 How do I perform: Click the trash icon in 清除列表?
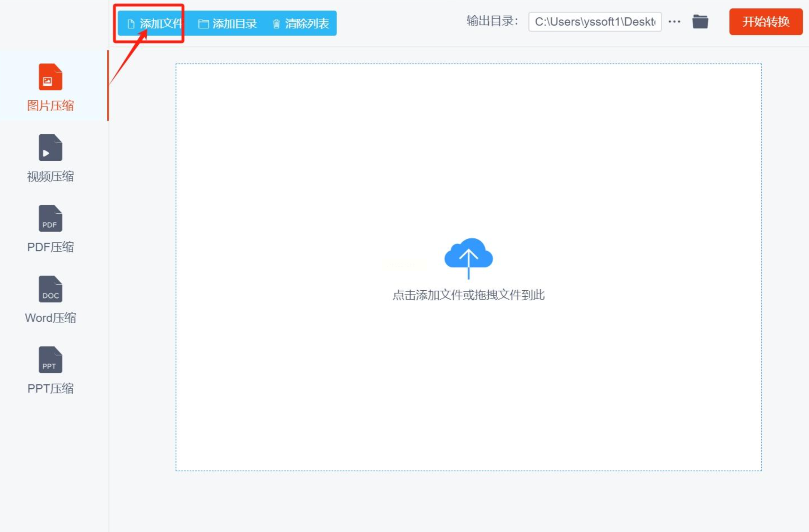pyautogui.click(x=276, y=24)
